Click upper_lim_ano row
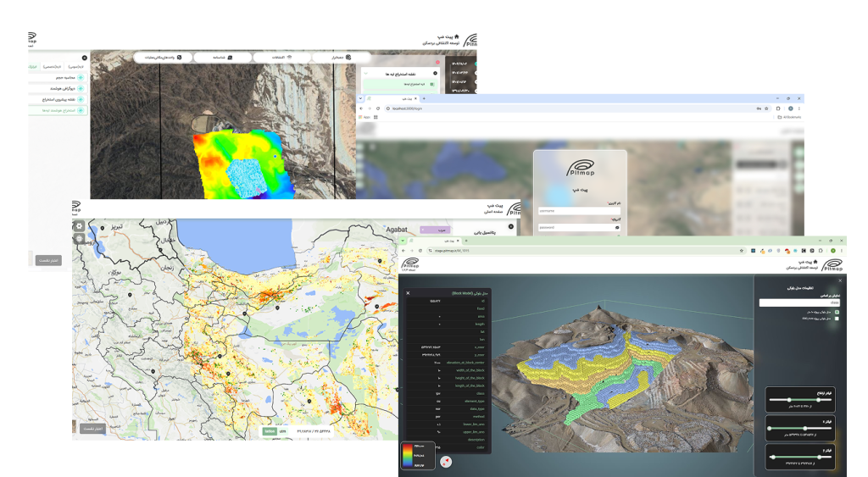The height and width of the screenshot is (477, 868). click(446, 431)
